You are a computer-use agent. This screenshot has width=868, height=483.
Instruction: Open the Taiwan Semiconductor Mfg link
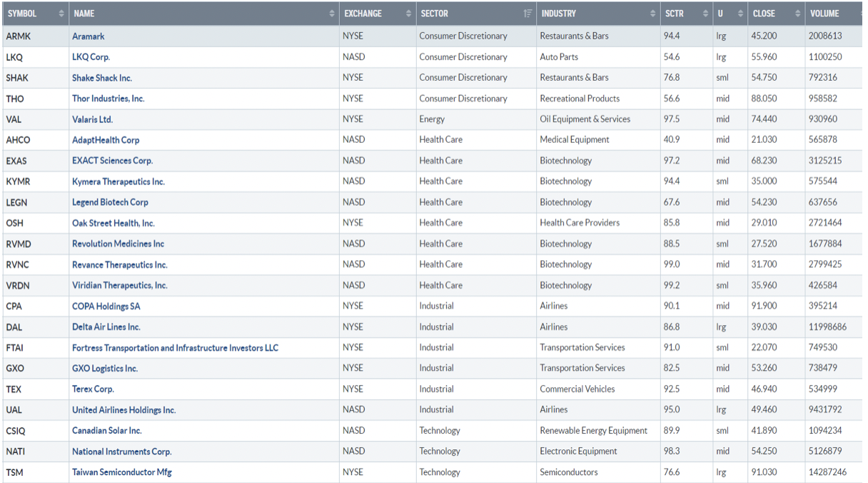121,472
